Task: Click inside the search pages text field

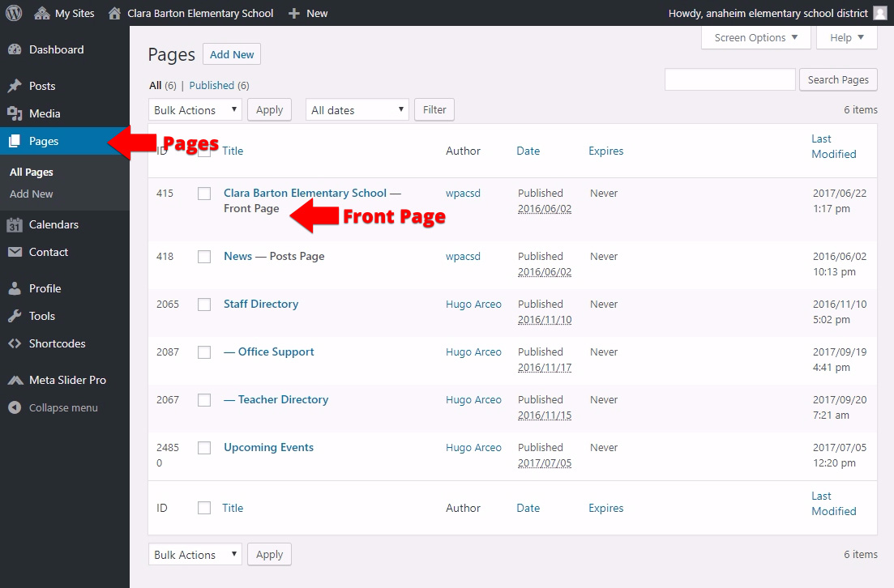Action: coord(729,79)
